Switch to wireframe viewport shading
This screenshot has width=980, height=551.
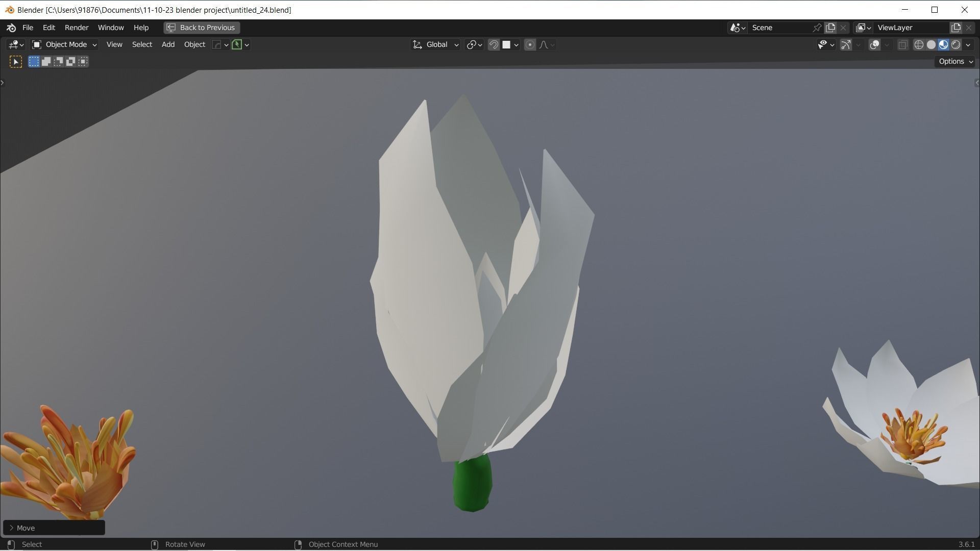point(919,45)
